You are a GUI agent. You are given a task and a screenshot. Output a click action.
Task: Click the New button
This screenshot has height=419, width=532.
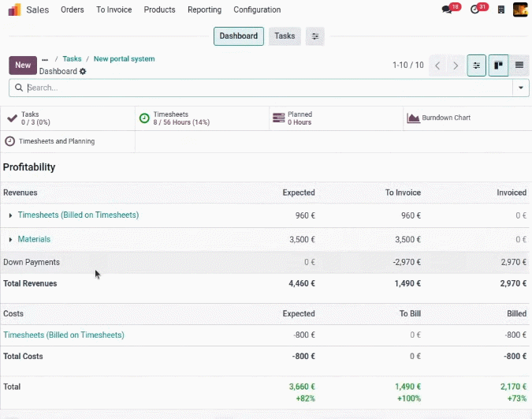[23, 65]
